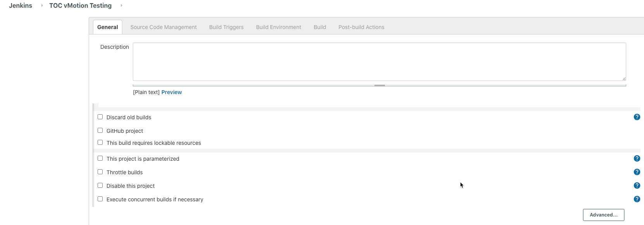
Task: Check Disable this project
Action: (100, 185)
